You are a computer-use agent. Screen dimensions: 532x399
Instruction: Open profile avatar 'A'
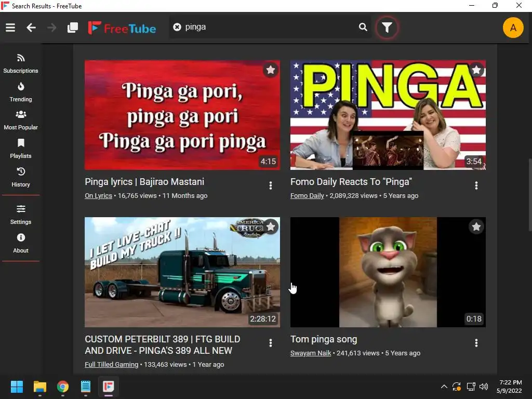[513, 28]
